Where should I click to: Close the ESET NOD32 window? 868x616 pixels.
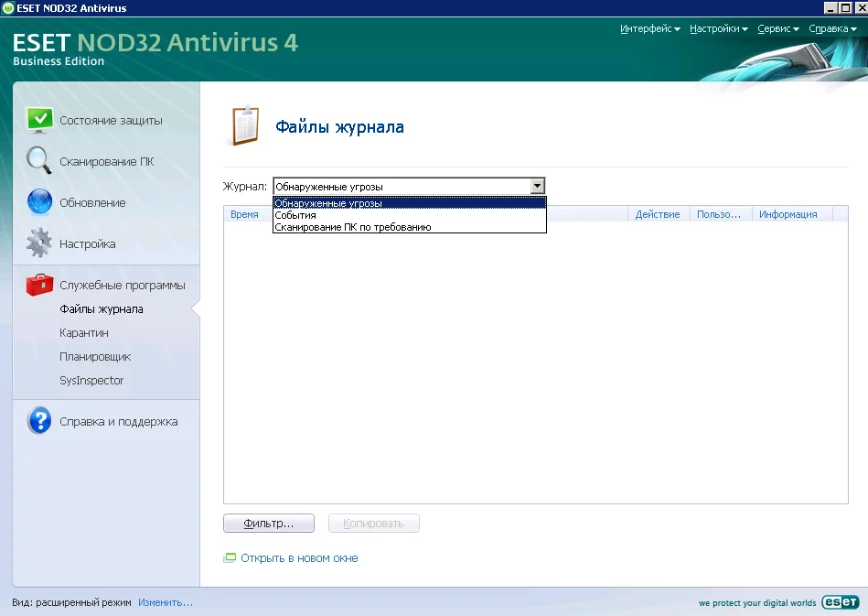point(861,7)
